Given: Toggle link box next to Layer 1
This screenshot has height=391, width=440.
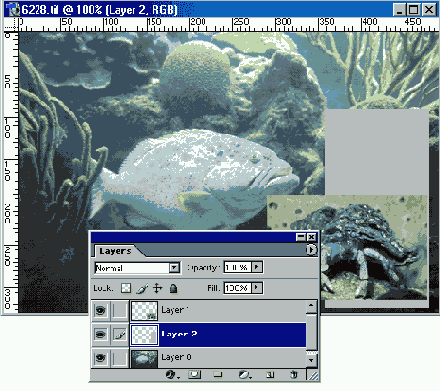Looking at the screenshot, I should 120,311.
